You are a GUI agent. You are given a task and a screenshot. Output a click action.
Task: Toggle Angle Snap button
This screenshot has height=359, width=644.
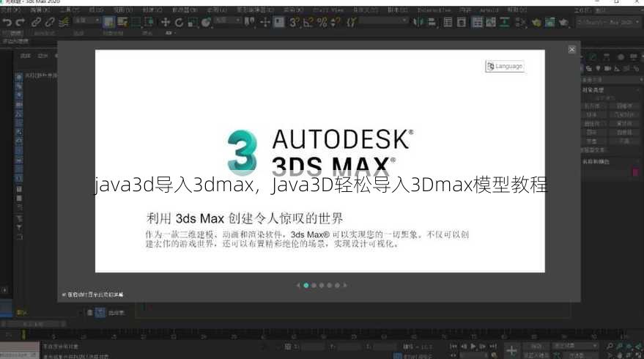(x=308, y=22)
